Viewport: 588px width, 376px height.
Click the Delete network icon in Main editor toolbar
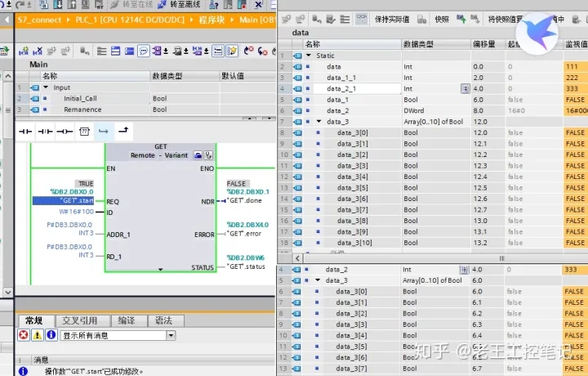(38, 51)
